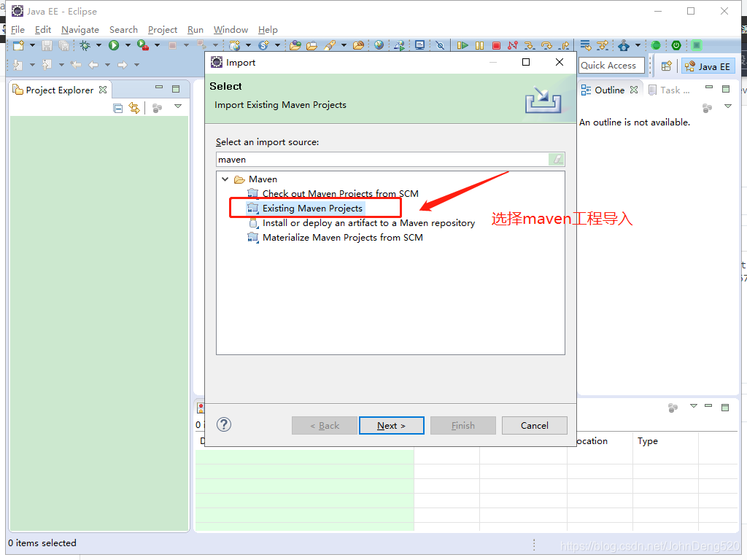Image resolution: width=747 pixels, height=560 pixels.
Task: Click the Debug bug icon
Action: 85,45
